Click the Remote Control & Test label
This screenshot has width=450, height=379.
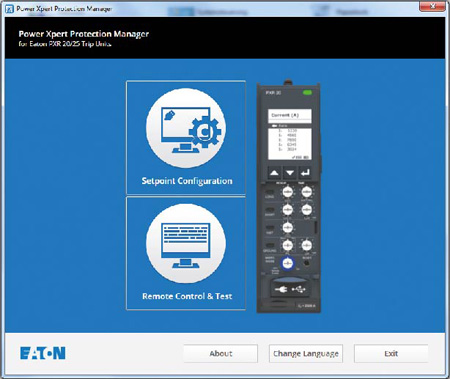187,296
